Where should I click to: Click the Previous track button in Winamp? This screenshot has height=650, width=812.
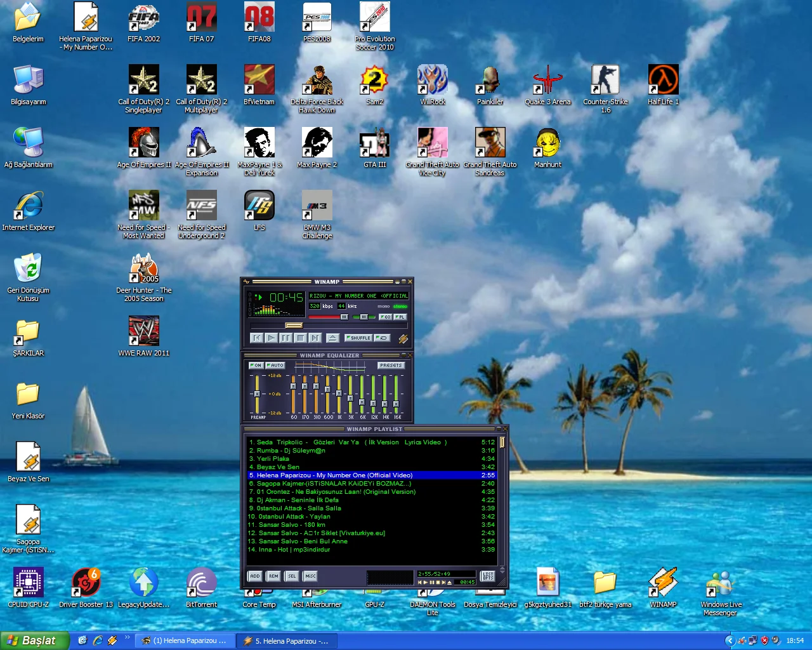click(256, 338)
